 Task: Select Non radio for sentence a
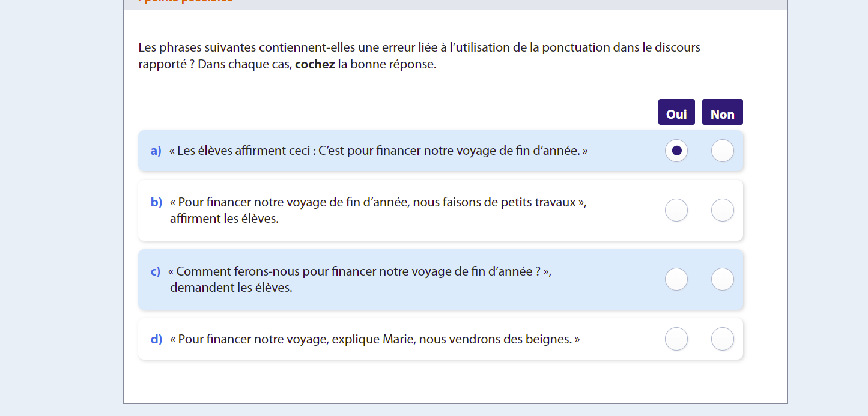coord(722,151)
